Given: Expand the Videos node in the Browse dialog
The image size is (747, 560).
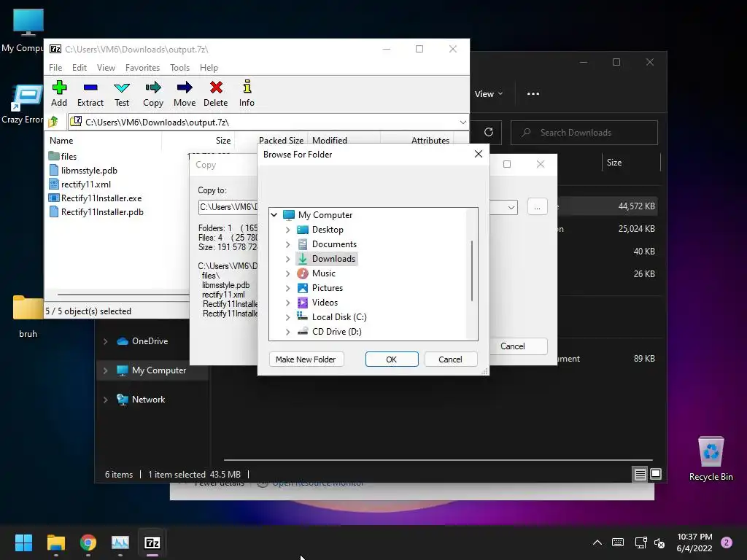Looking at the screenshot, I should pyautogui.click(x=287, y=303).
